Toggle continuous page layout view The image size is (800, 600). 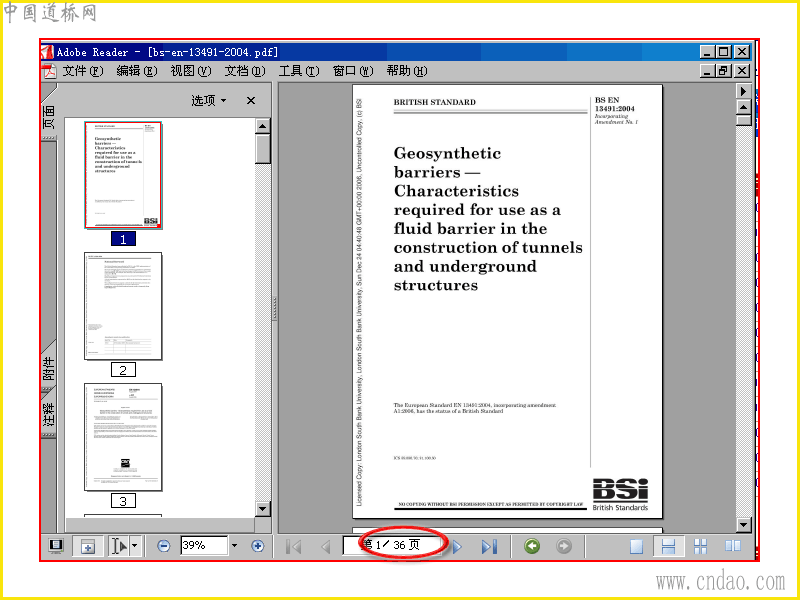click(668, 546)
